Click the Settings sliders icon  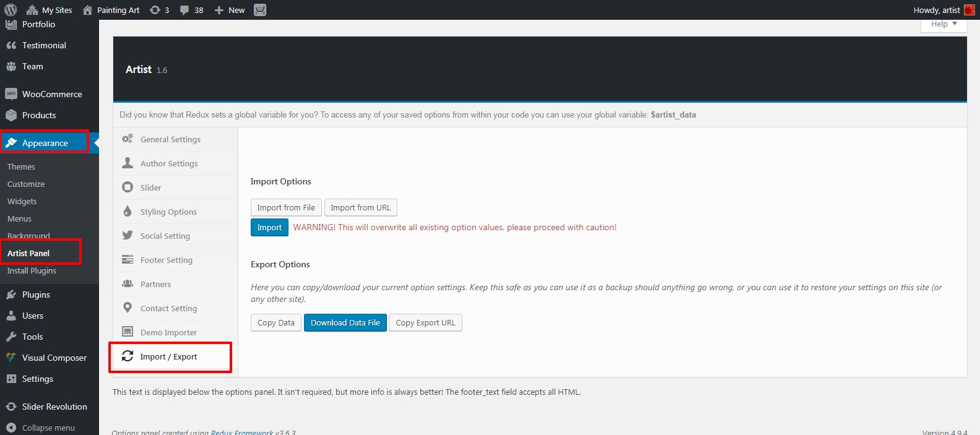[x=11, y=379]
